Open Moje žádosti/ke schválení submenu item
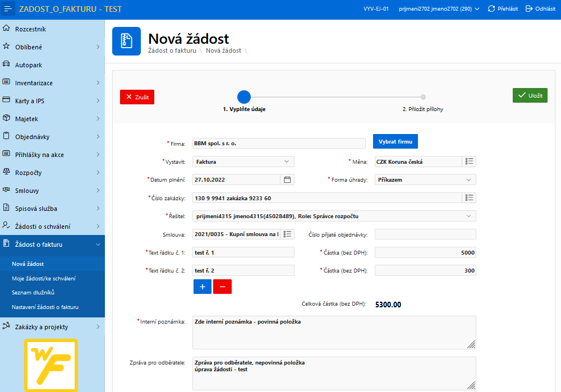The width and height of the screenshot is (561, 392). [44, 278]
